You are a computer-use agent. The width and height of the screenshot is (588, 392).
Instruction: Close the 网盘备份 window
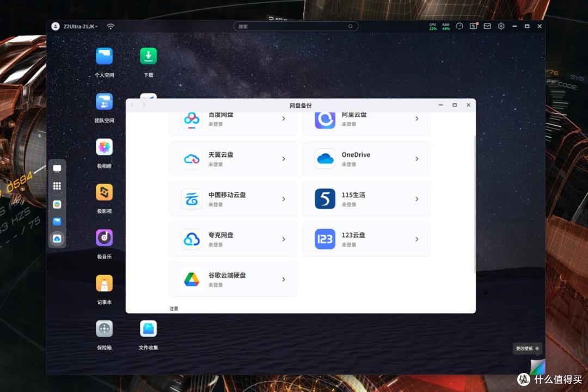click(x=468, y=105)
